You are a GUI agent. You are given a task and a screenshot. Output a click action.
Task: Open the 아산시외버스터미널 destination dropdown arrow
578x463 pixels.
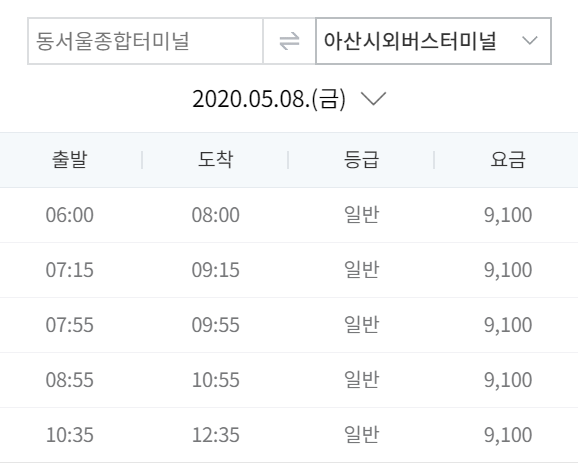530,41
